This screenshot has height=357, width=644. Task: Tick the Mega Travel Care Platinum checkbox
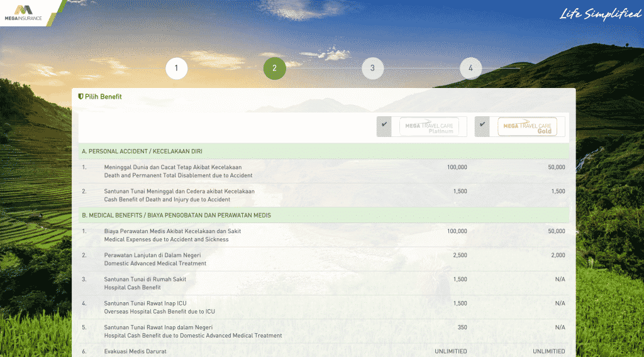384,126
